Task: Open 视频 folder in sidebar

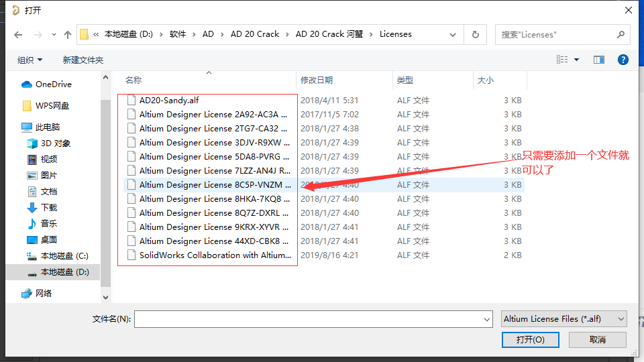Action: click(x=42, y=160)
